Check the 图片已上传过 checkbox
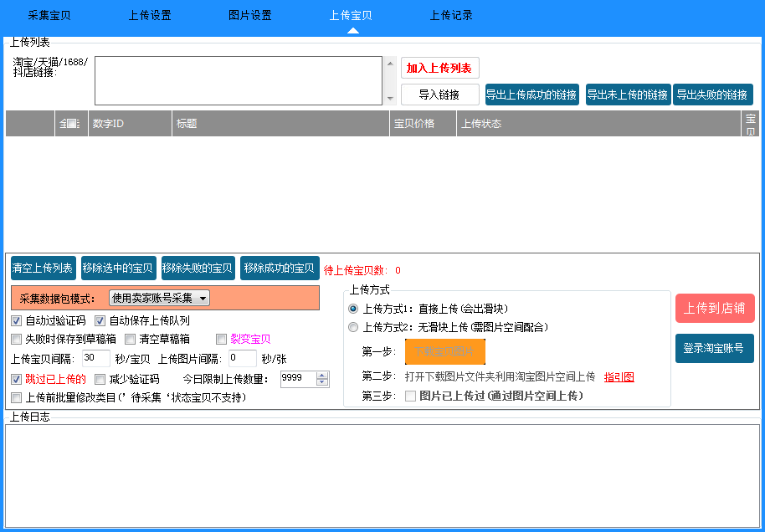The image size is (765, 532). coord(411,396)
